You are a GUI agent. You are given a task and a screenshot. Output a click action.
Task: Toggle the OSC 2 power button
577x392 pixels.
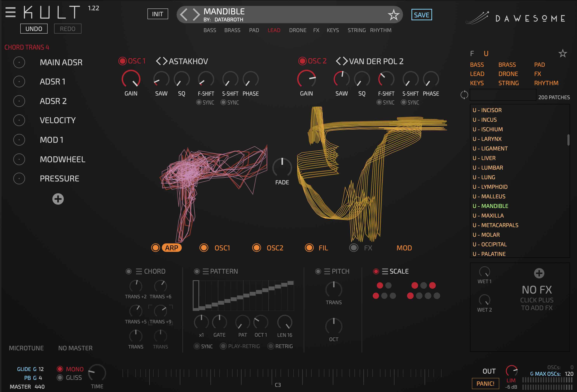(x=302, y=61)
